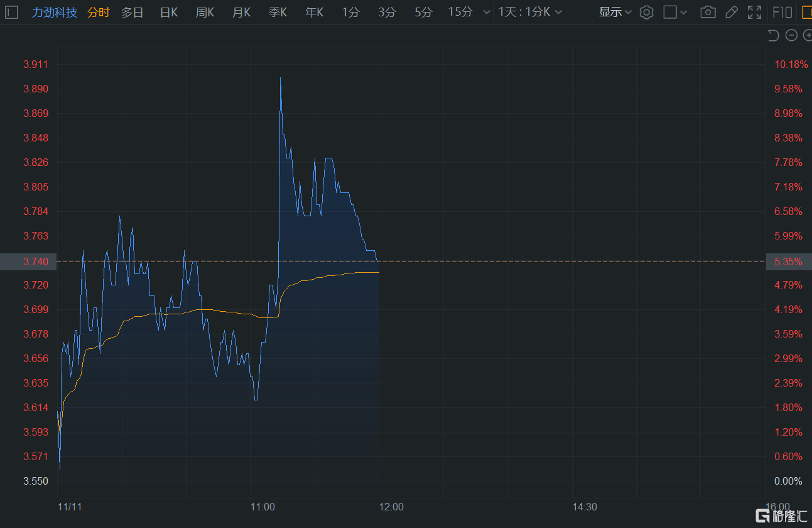Switch to 日K daily candlestick tab
The image size is (812, 528).
169,12
